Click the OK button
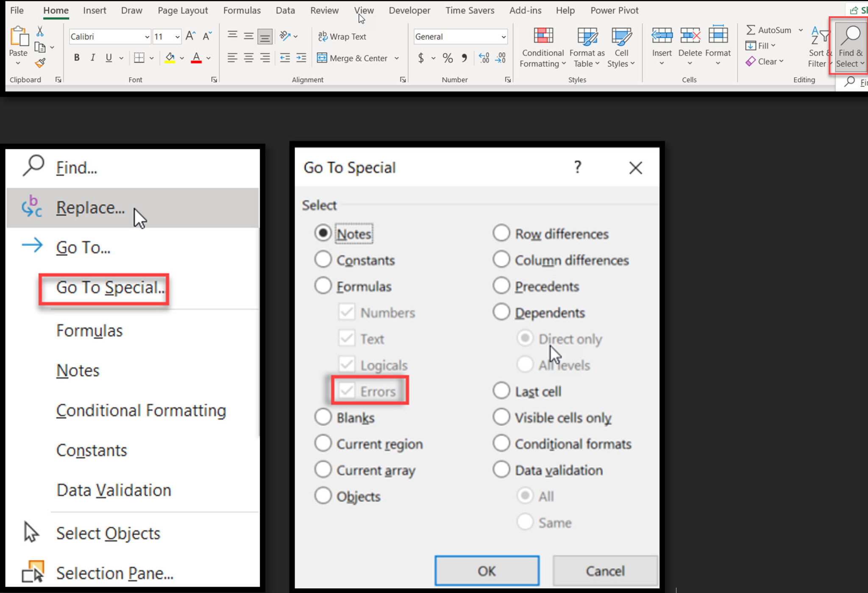This screenshot has height=593, width=868. pos(486,571)
